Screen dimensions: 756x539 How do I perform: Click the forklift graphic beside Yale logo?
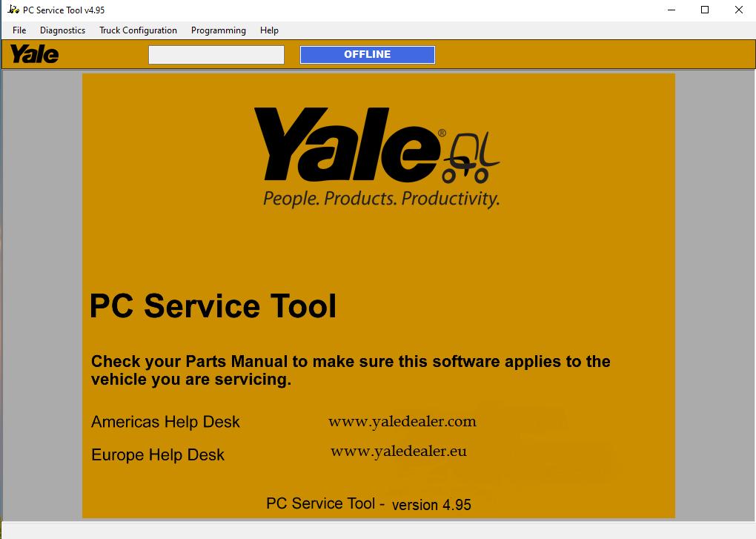(x=471, y=158)
